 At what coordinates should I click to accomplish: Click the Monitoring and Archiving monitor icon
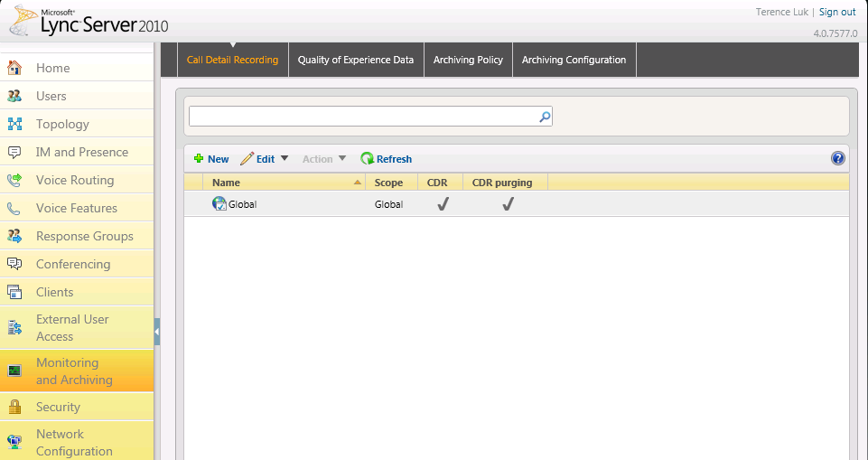coord(14,371)
